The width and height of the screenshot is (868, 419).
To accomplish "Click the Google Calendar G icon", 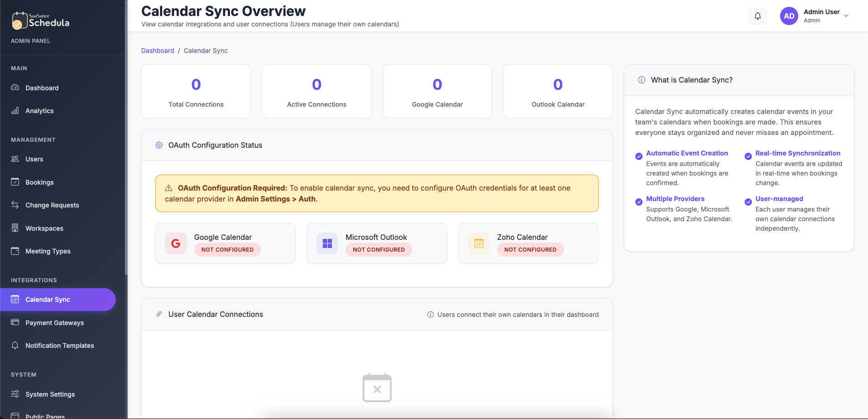I will coord(176,243).
